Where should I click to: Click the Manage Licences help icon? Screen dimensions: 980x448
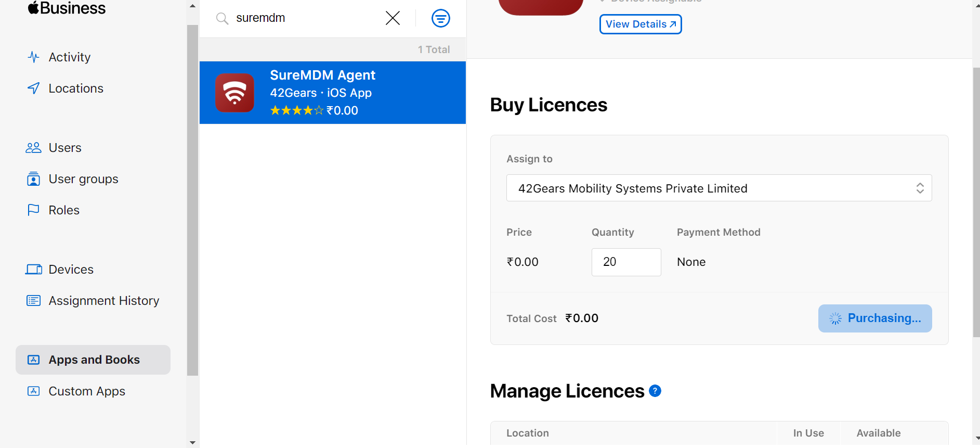pos(655,391)
